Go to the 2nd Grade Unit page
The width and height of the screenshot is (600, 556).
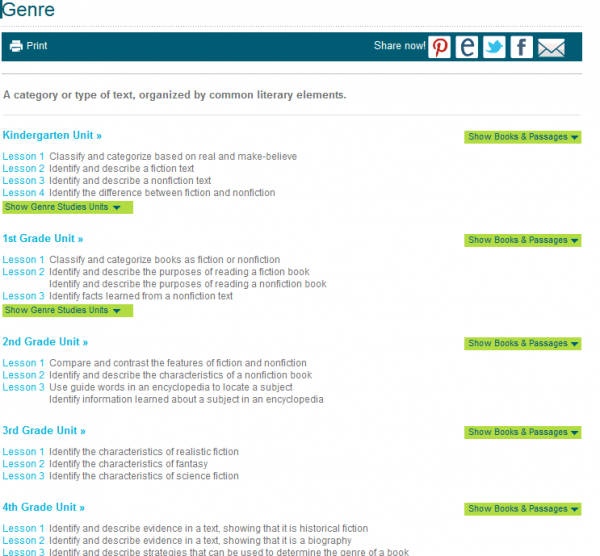click(44, 342)
